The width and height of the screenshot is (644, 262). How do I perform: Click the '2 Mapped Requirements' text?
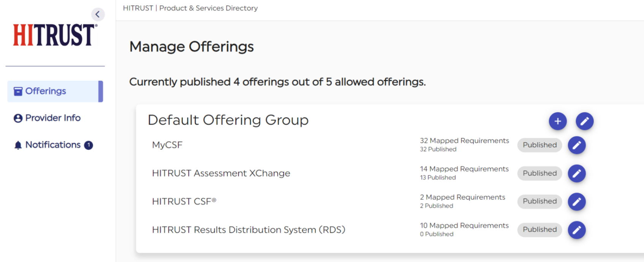click(x=462, y=197)
